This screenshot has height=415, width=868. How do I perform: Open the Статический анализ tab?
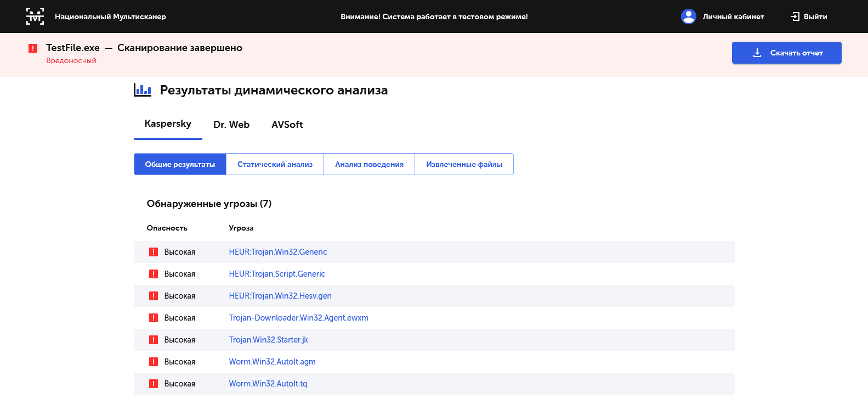point(275,164)
